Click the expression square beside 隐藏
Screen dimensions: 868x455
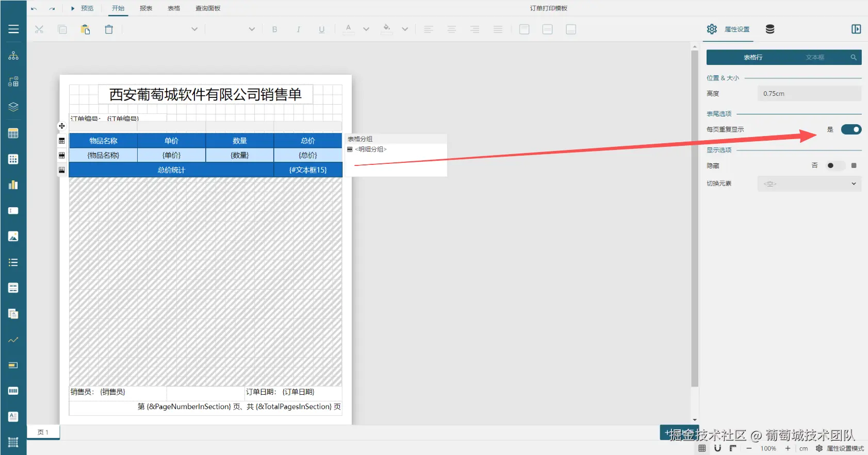click(x=854, y=165)
